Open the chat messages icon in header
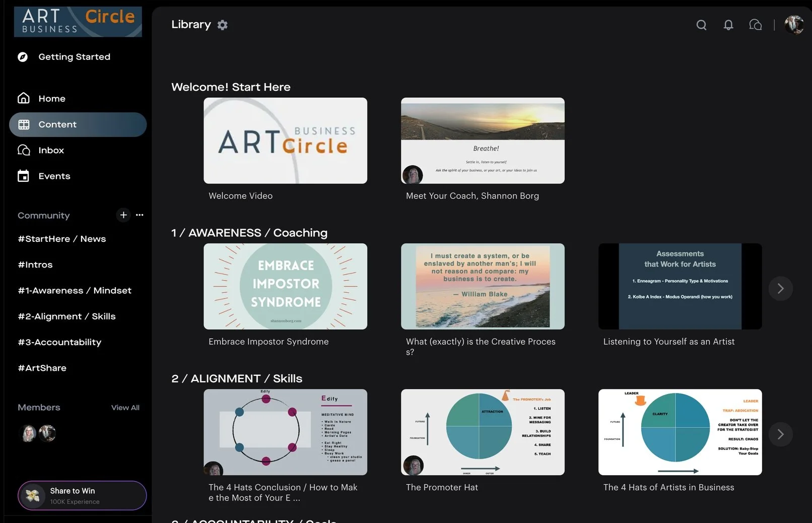 (756, 25)
